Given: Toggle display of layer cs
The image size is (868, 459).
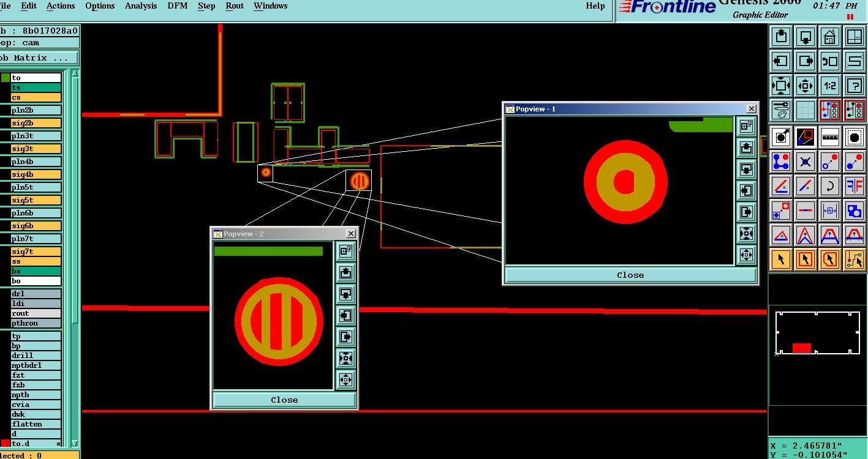Looking at the screenshot, I should click(x=36, y=97).
